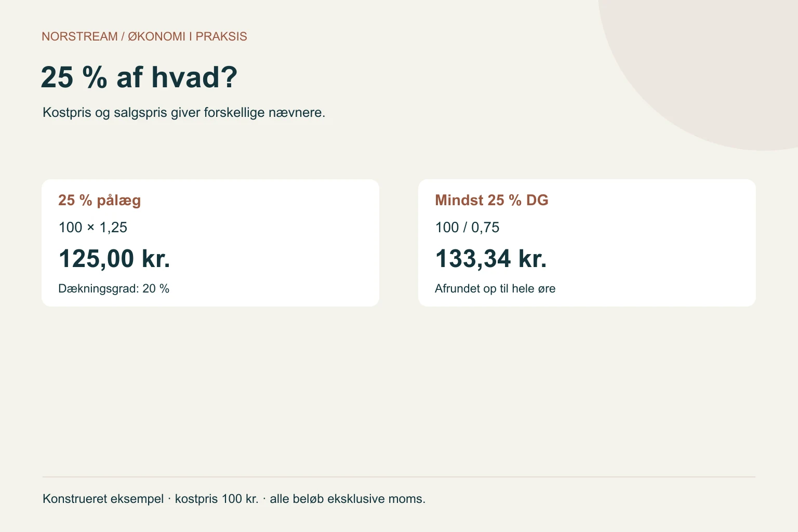The height and width of the screenshot is (532, 798).
Task: Select the heading "25 % af hvad?"
Action: click(x=139, y=77)
